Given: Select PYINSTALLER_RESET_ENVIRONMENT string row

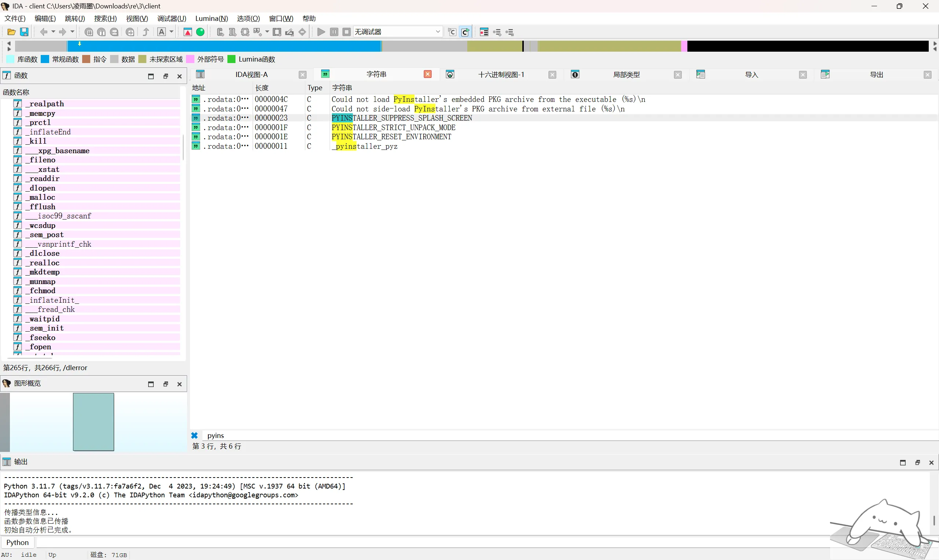Looking at the screenshot, I should tap(564, 137).
